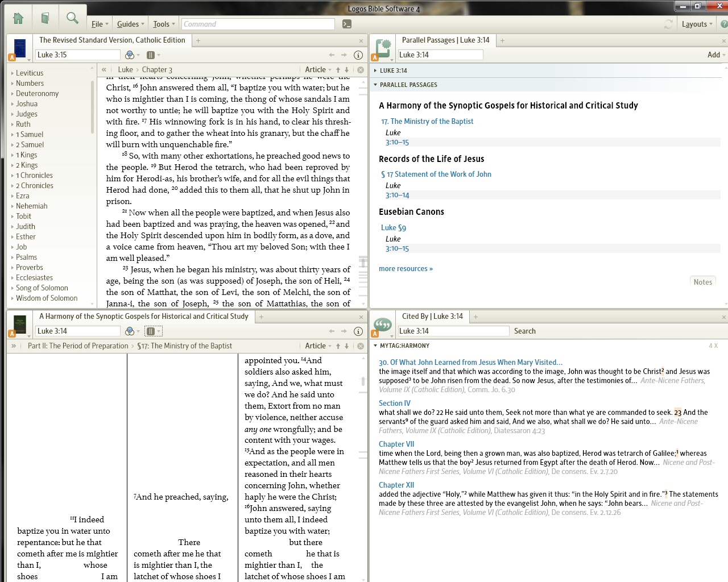This screenshot has width=728, height=582.
Task: Open parallel resources globe icon in RSV panel
Action: (130, 55)
